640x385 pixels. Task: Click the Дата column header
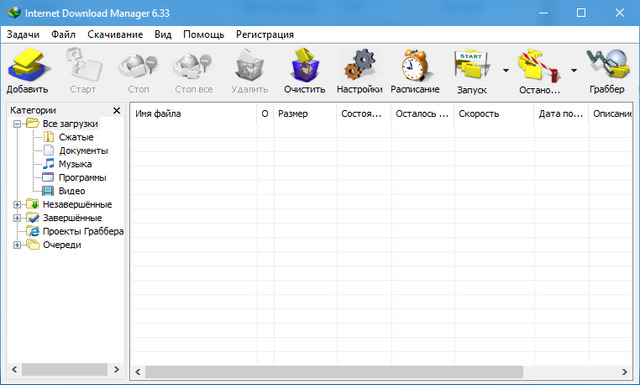point(561,113)
